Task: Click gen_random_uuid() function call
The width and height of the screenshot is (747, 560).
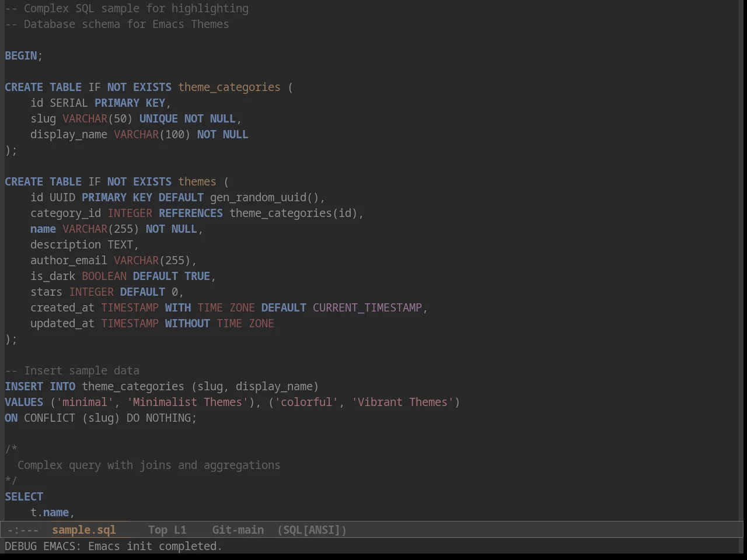Action: [x=264, y=197]
